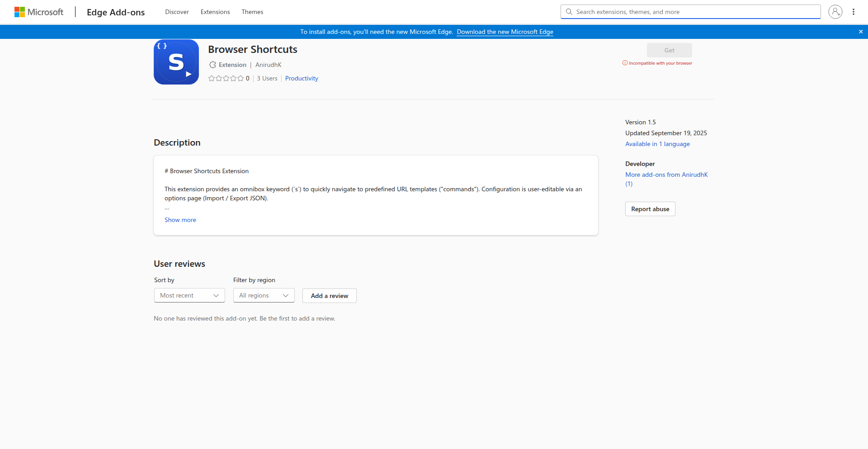Dismiss the blue banner with X
This screenshot has height=449, width=868.
click(x=861, y=32)
